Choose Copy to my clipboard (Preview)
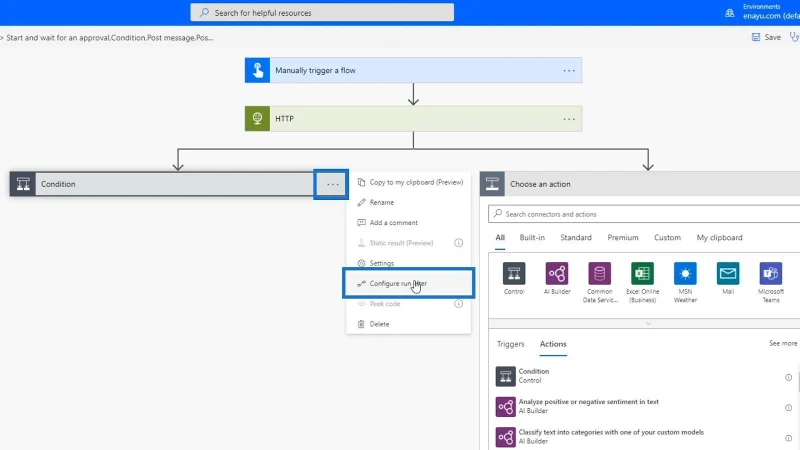This screenshot has width=800, height=450. 410,182
